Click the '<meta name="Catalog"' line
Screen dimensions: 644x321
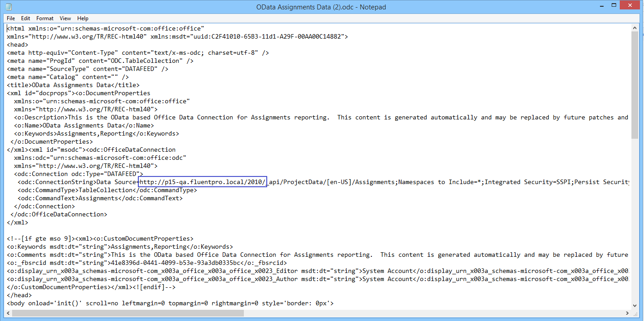[68, 77]
